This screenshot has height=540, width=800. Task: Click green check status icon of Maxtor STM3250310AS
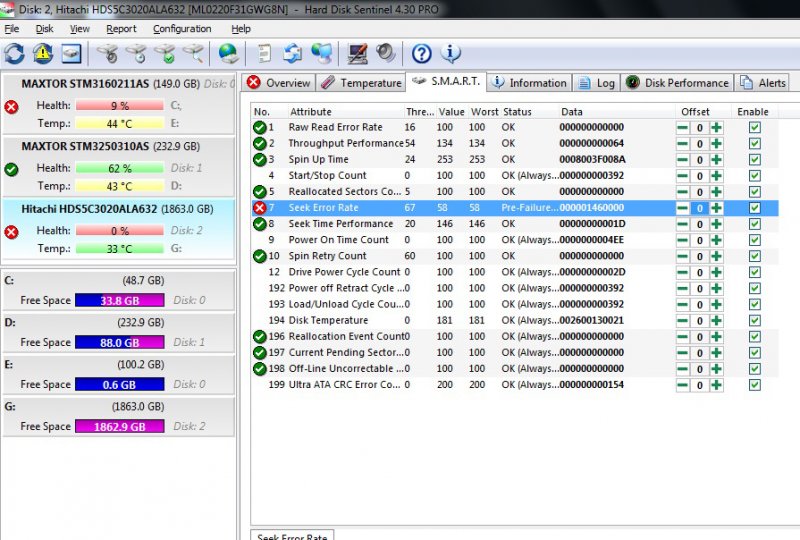coord(11,169)
